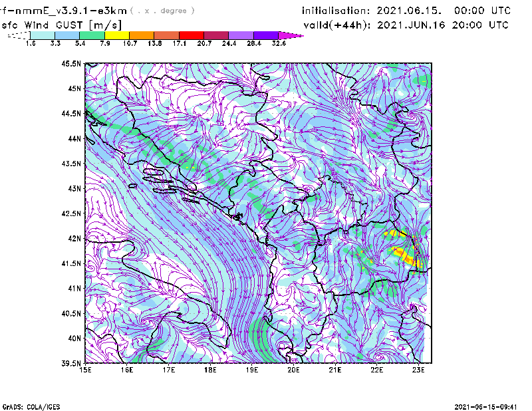Click the lavender 24.4–28.4 legend swatch
The height and width of the screenshot is (411, 532).
pyautogui.click(x=241, y=35)
